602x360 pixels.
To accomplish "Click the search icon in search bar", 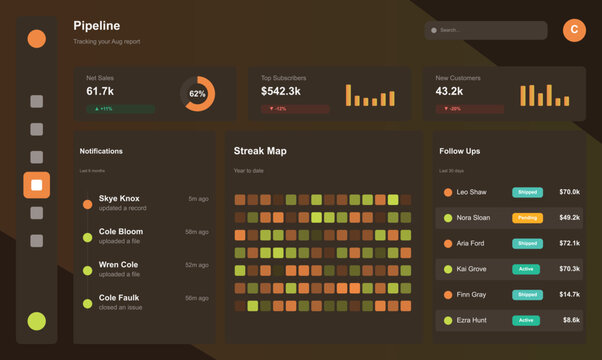I will [434, 30].
